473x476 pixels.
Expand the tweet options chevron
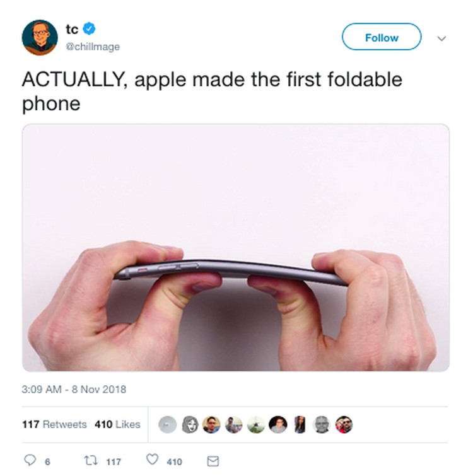pos(441,38)
